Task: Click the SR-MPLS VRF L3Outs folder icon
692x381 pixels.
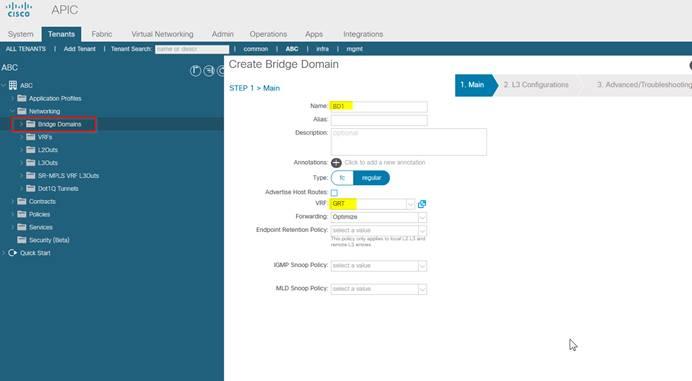Action: (30, 175)
